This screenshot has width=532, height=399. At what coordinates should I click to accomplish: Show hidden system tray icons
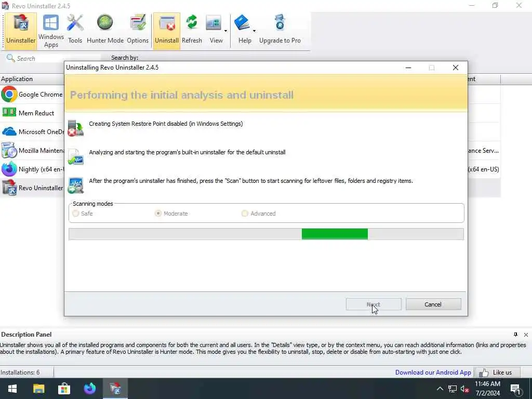point(440,389)
